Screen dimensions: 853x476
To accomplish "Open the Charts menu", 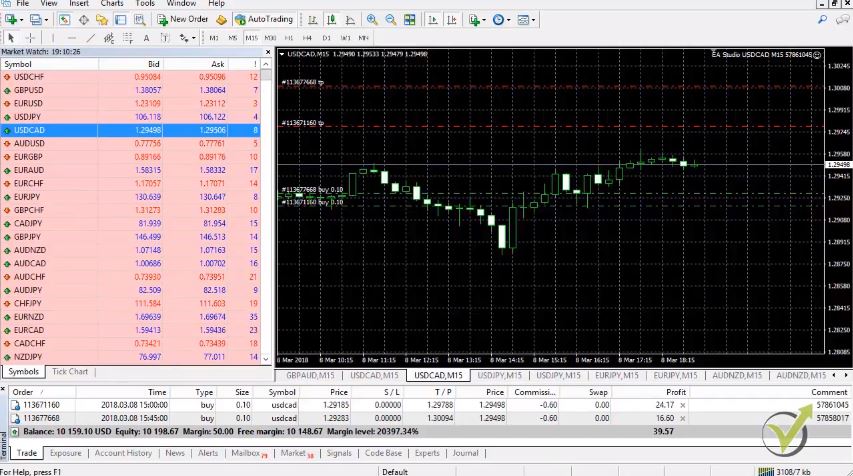I will (112, 3).
